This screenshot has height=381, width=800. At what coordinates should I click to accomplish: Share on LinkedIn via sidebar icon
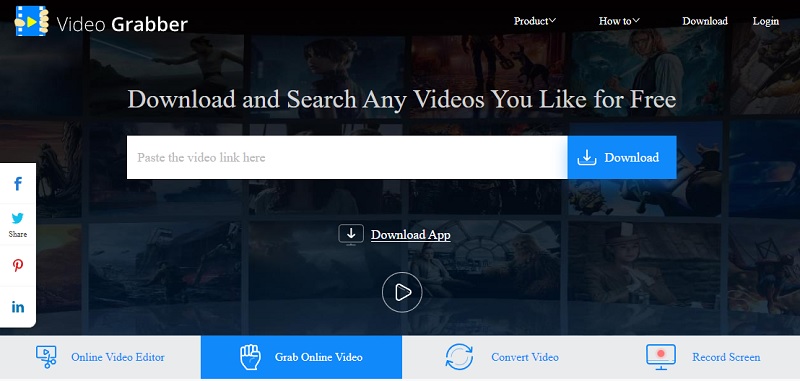tap(18, 307)
